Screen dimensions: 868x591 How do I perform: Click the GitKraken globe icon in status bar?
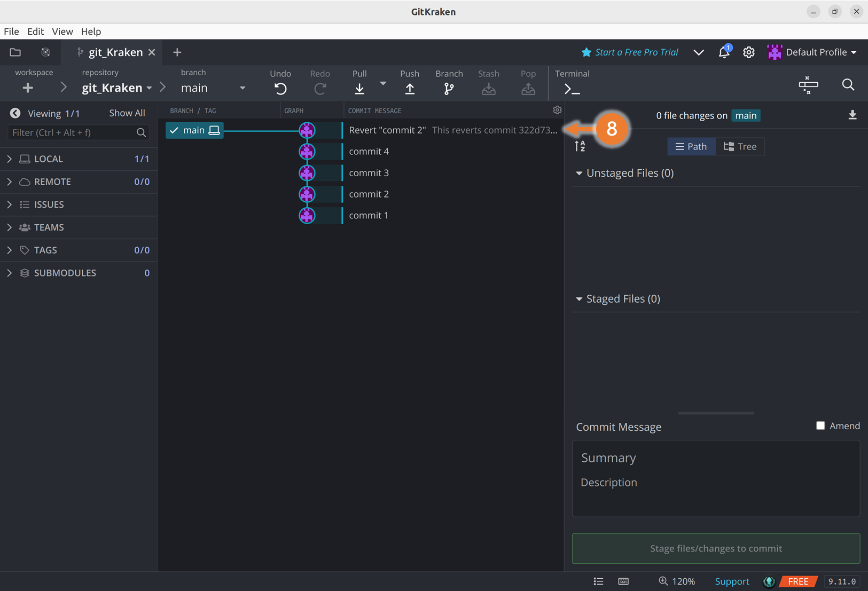click(769, 581)
